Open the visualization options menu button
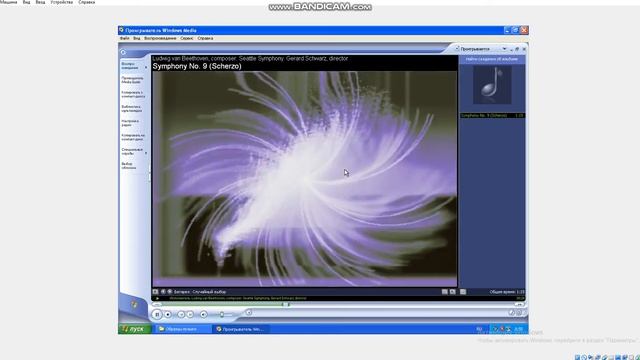Screen dimensions: 640x360 click(155, 292)
